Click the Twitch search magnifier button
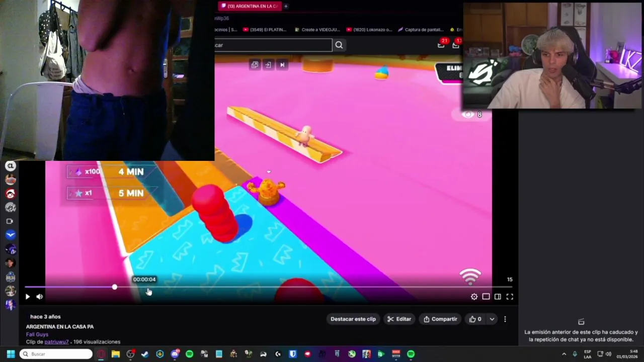This screenshot has width=644, height=362. [339, 45]
